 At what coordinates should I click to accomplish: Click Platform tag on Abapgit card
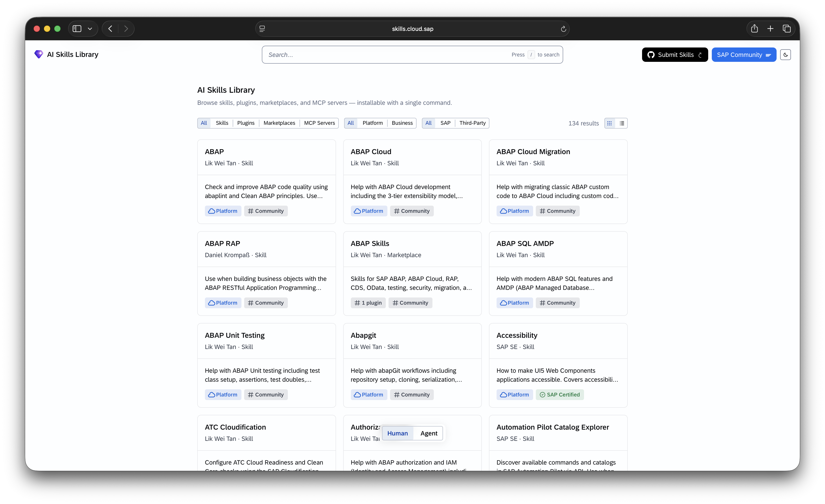369,395
